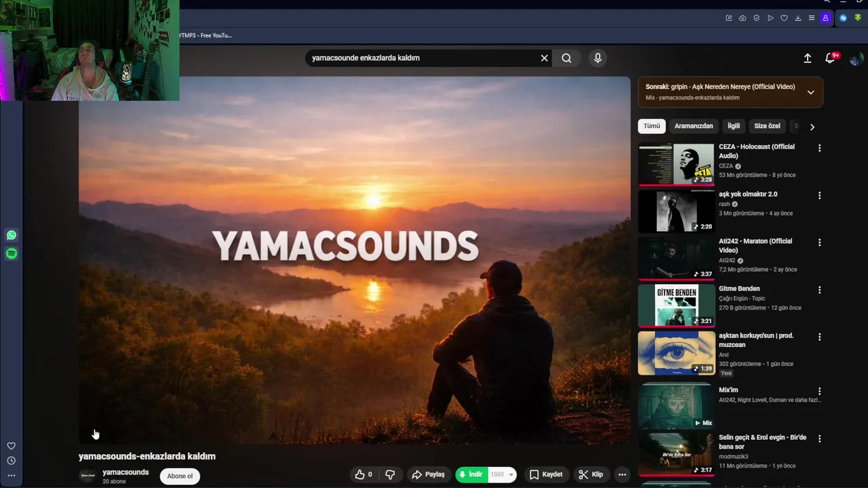This screenshot has width=868, height=488.
Task: Open browser downloads icon
Action: click(x=798, y=18)
